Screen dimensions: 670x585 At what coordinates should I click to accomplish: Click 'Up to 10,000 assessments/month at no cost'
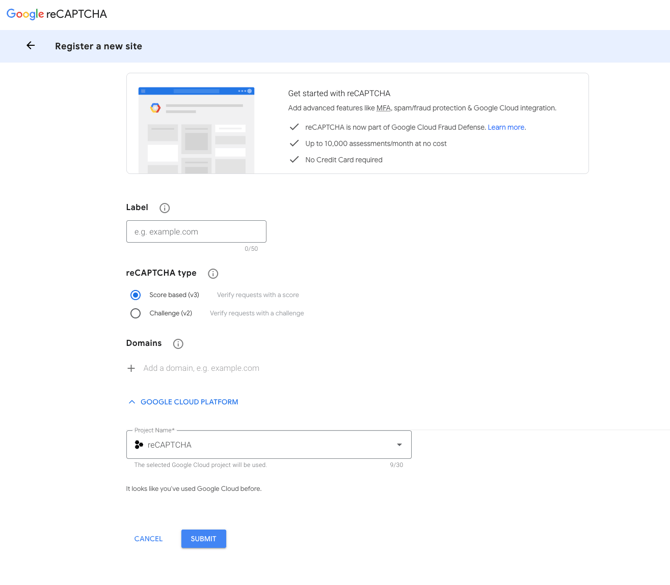point(376,144)
